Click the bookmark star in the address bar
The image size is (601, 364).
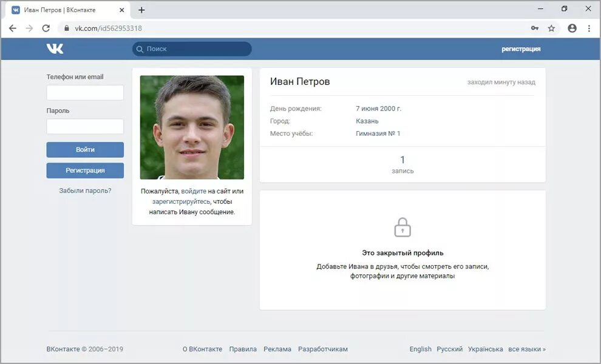(551, 28)
